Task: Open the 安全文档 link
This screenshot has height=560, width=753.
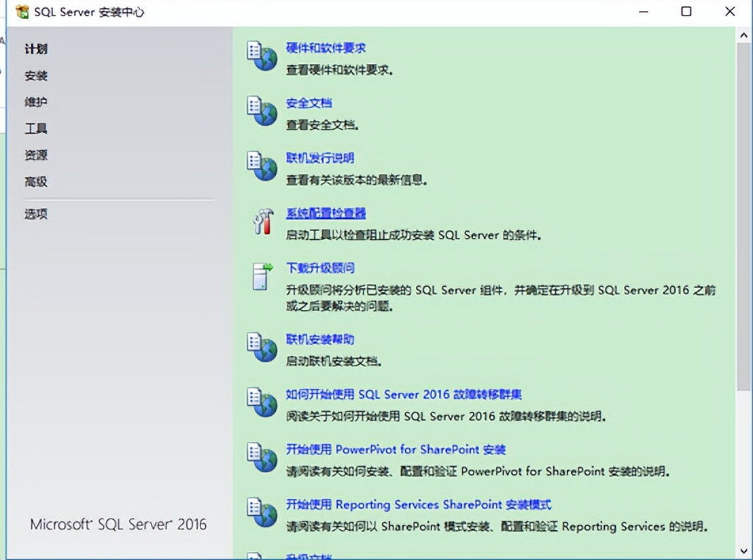Action: click(x=309, y=103)
